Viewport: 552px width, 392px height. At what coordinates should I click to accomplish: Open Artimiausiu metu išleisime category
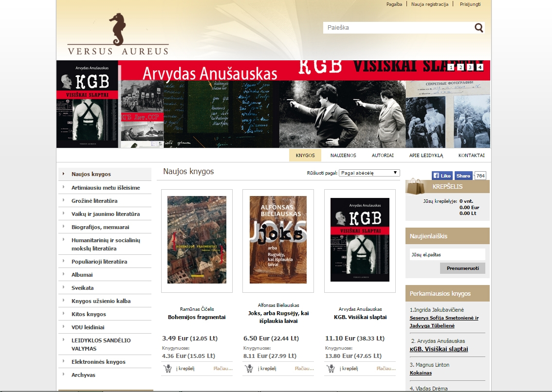106,188
